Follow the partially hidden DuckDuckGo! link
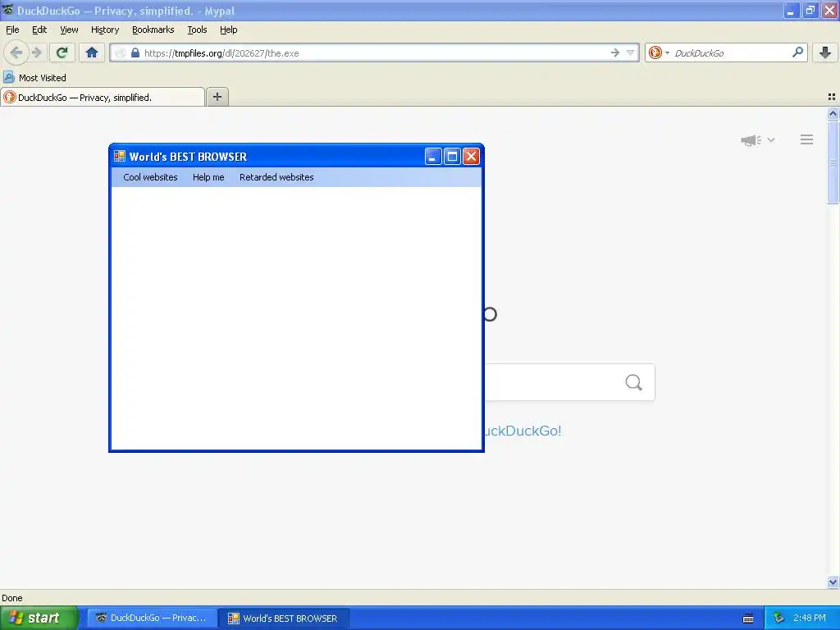The image size is (840, 630). [x=523, y=431]
